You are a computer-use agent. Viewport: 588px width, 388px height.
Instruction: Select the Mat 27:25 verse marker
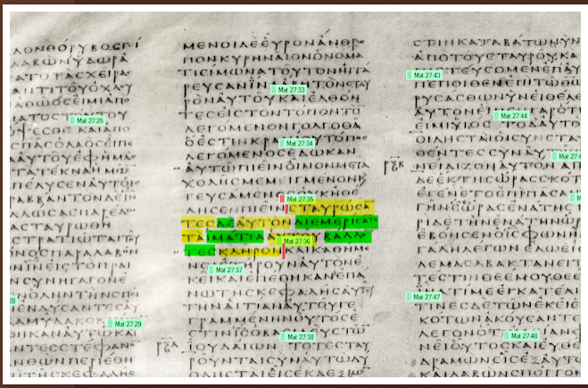point(87,120)
